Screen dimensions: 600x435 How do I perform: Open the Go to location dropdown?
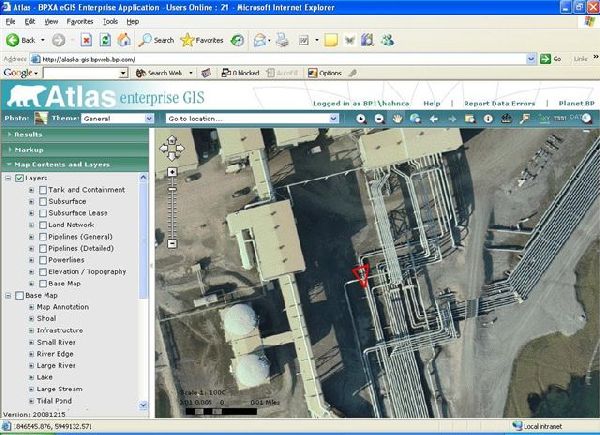252,118
